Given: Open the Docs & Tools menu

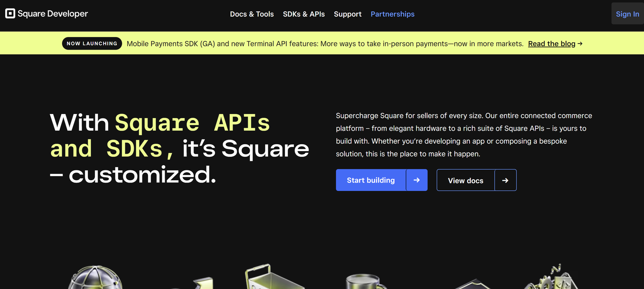Looking at the screenshot, I should 252,14.
